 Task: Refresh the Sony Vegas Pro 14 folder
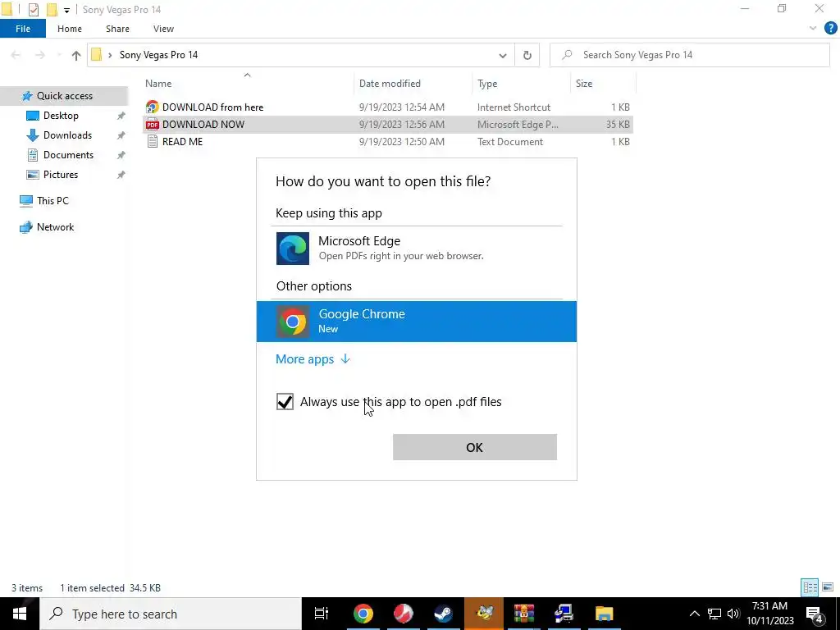[x=527, y=55]
